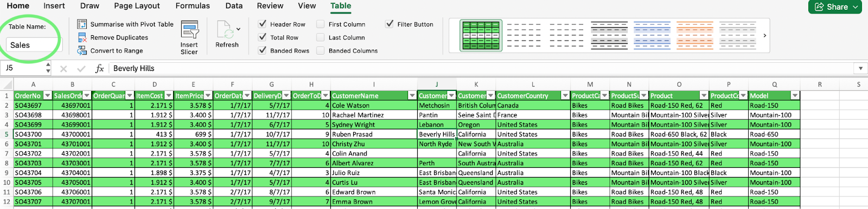Open the OrderNo column filter dropdown
Image resolution: width=868 pixels, height=209 pixels.
pyautogui.click(x=47, y=96)
